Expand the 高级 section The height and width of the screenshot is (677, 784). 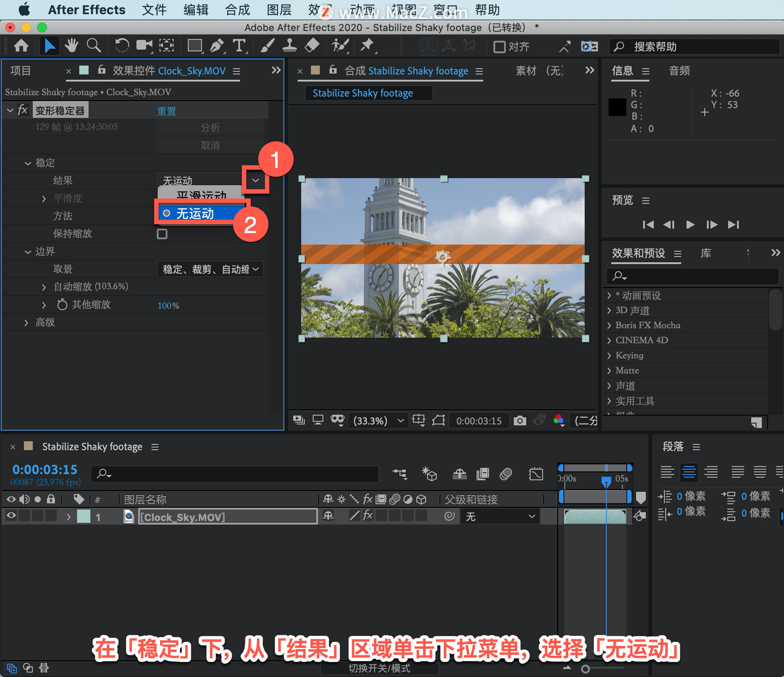point(27,323)
